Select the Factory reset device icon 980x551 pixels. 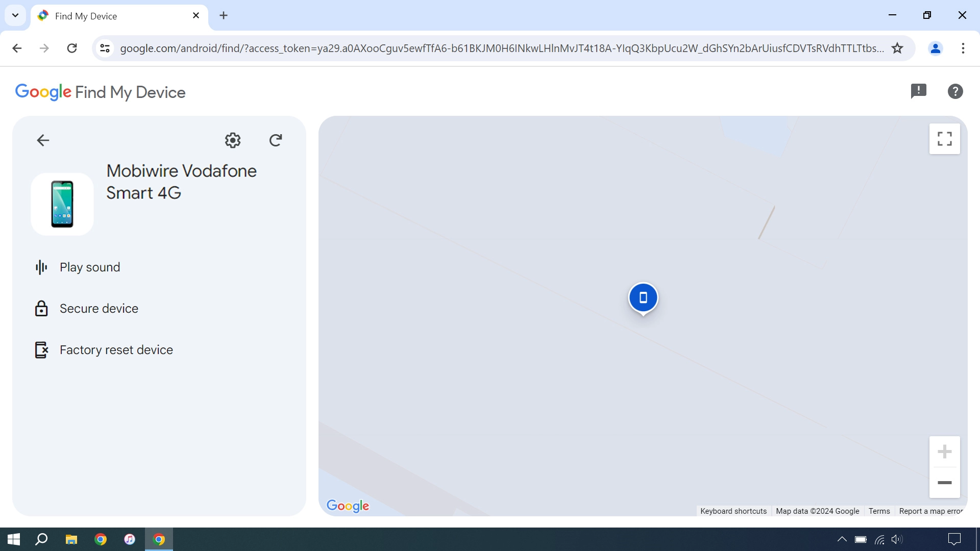tap(41, 350)
